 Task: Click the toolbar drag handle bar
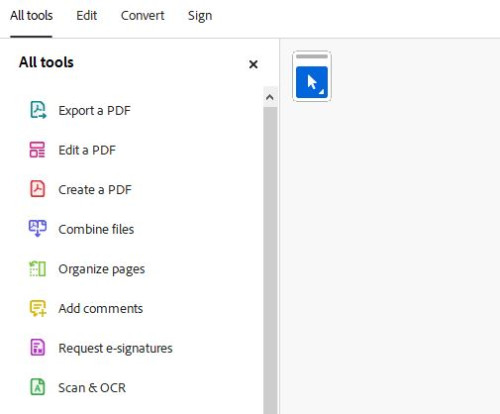[312, 56]
